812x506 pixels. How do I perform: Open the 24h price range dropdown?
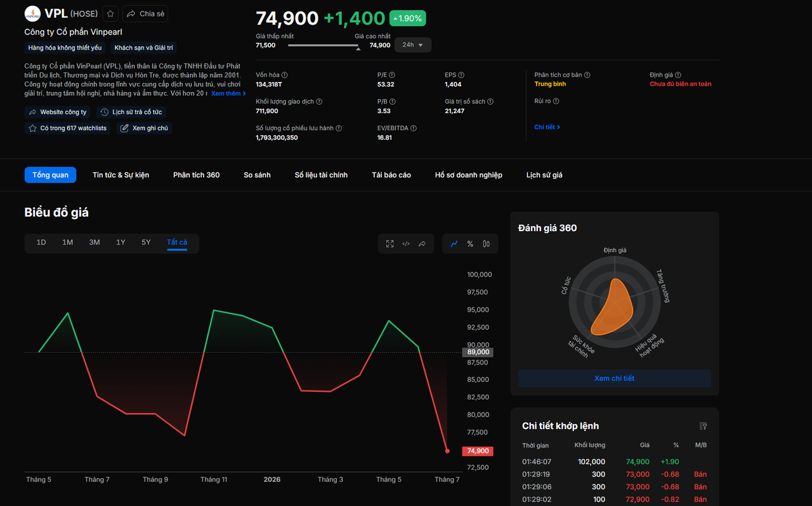[413, 45]
